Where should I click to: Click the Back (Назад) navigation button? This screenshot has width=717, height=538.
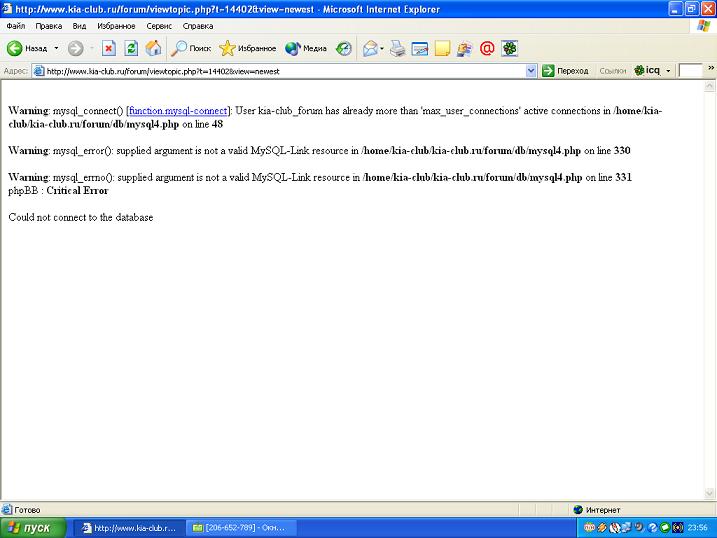[x=28, y=48]
